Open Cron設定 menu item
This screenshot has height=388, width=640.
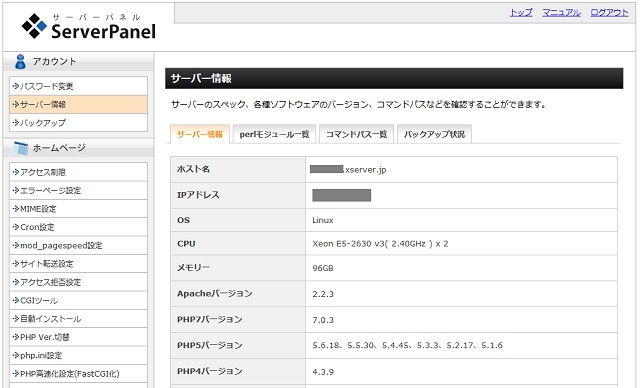(x=78, y=227)
